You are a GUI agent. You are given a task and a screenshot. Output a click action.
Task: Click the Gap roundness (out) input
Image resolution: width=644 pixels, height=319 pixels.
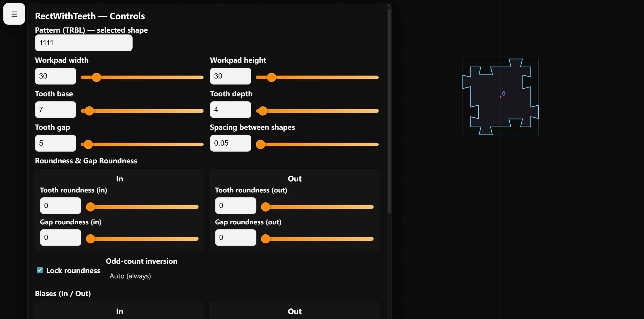pos(235,237)
